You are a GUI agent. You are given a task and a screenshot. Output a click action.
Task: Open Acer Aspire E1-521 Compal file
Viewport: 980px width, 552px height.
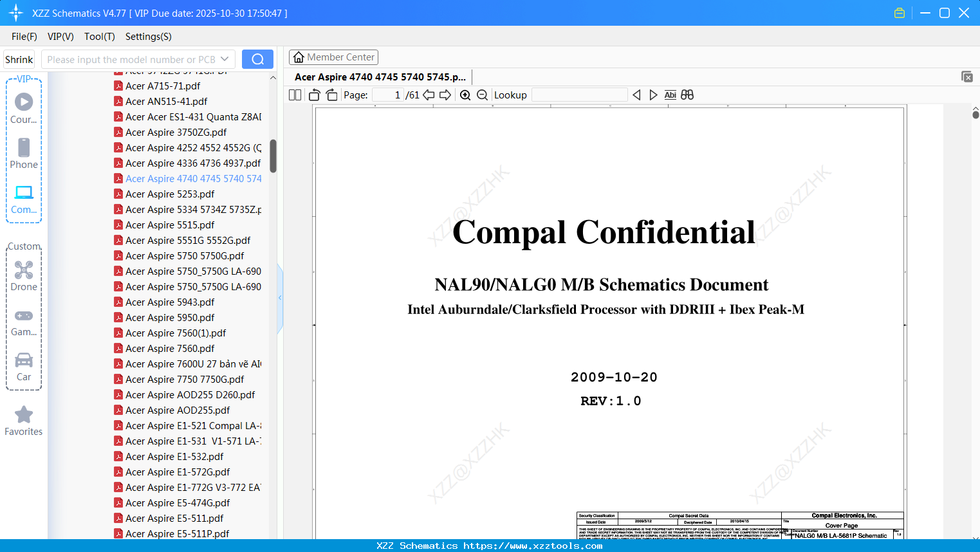pyautogui.click(x=194, y=425)
